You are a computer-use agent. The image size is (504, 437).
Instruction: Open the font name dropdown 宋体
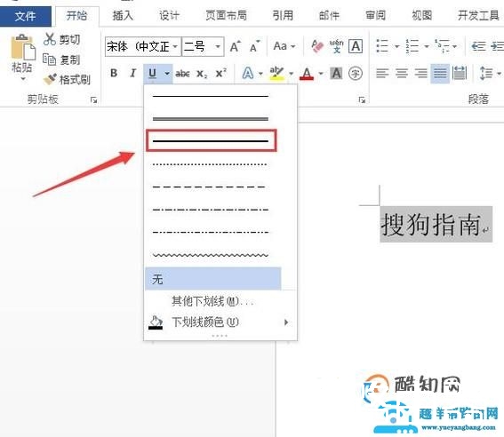click(175, 46)
